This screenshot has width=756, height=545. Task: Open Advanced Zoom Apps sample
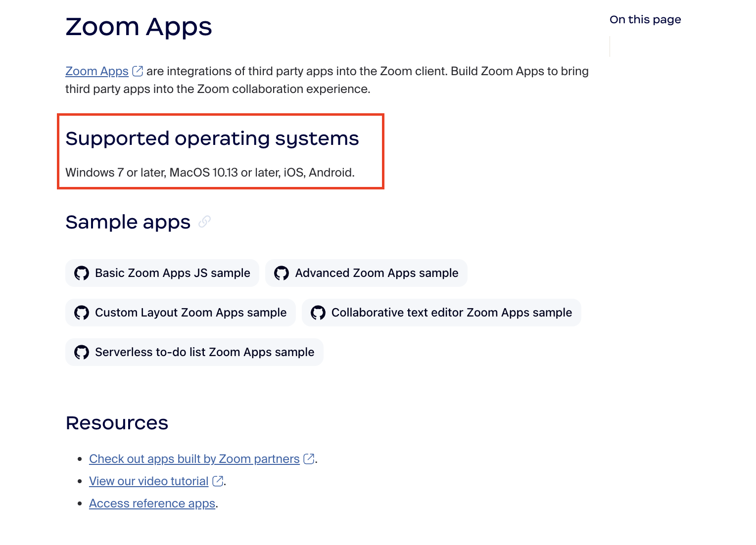[x=366, y=273]
